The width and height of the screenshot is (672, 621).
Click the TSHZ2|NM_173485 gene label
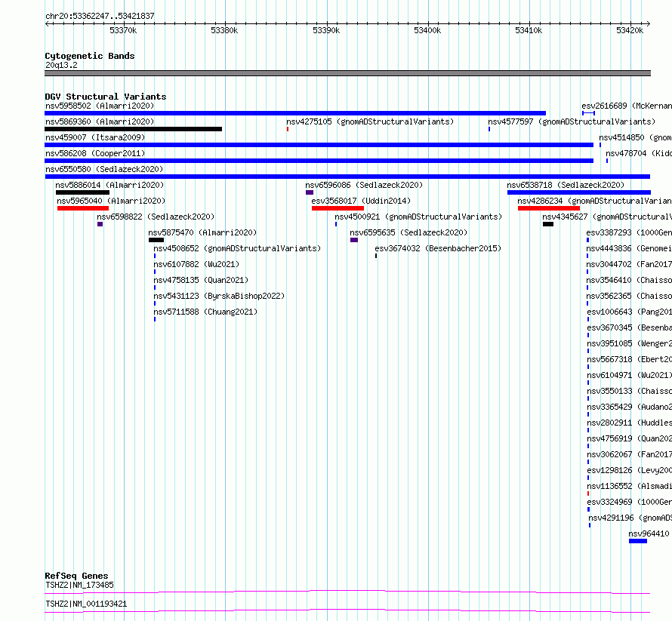(80, 585)
